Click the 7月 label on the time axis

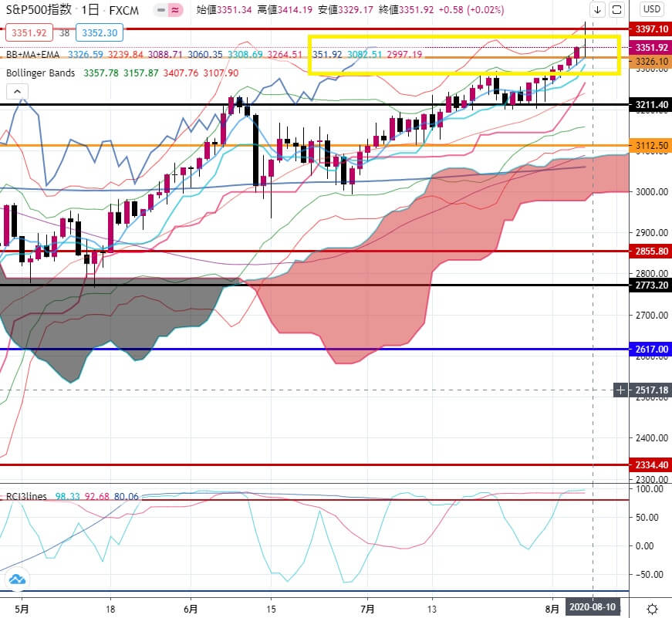368,609
